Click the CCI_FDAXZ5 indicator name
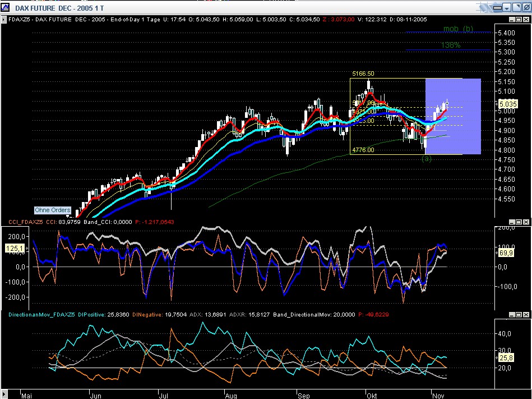The height and width of the screenshot is (399, 532). (26, 222)
